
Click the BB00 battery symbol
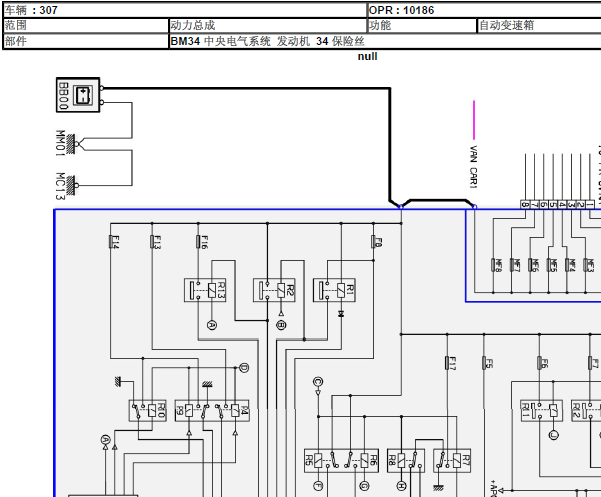coord(78,95)
